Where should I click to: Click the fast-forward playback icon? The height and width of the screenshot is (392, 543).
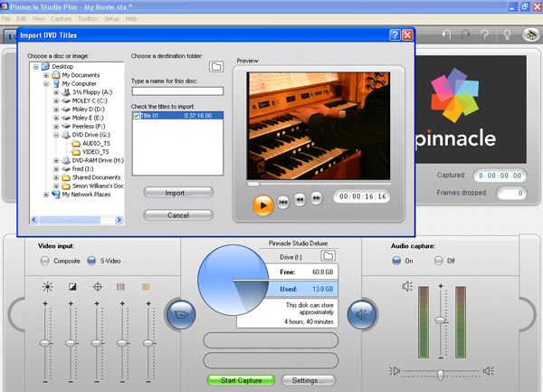pyautogui.click(x=317, y=199)
